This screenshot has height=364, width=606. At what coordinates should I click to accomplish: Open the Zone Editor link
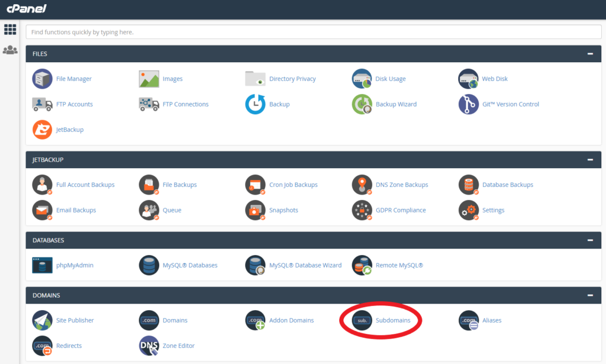pyautogui.click(x=179, y=346)
